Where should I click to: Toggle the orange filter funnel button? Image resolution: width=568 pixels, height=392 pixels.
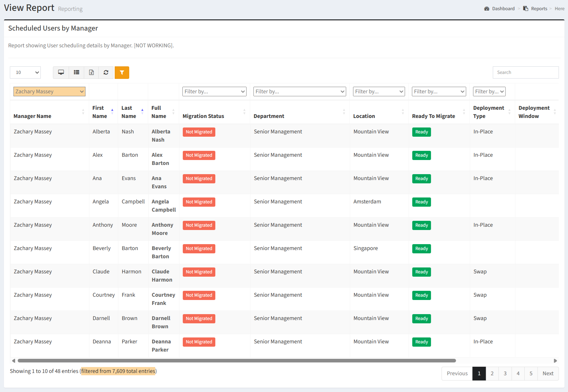[122, 72]
